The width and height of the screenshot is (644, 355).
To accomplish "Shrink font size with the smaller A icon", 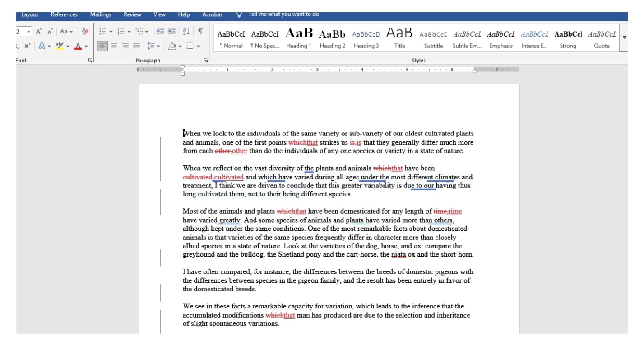I will coord(50,32).
